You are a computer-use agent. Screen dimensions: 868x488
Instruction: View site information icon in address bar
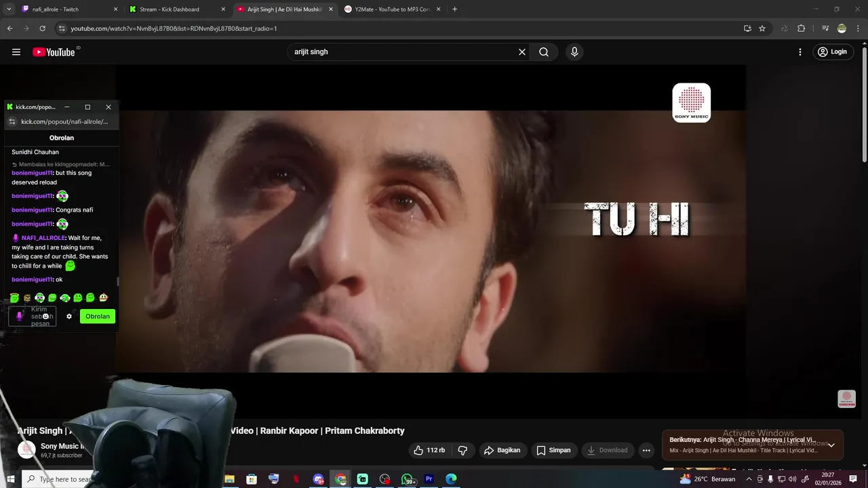click(62, 28)
